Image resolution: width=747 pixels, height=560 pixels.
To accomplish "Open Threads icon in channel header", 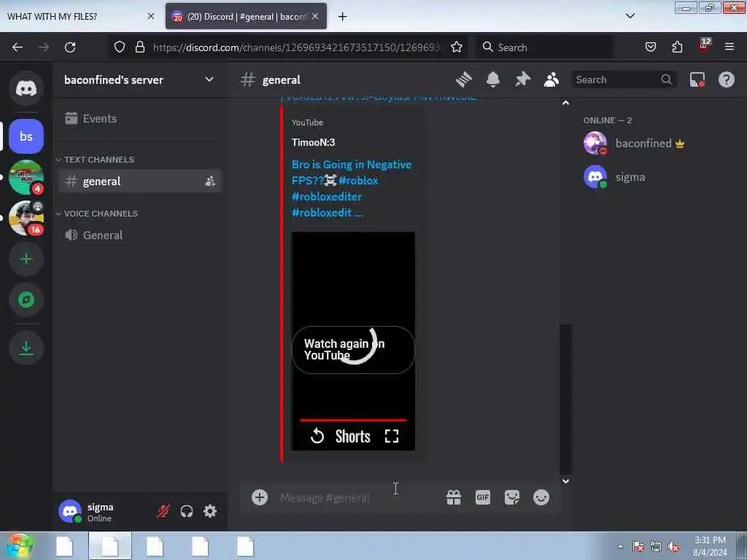I will pyautogui.click(x=463, y=79).
